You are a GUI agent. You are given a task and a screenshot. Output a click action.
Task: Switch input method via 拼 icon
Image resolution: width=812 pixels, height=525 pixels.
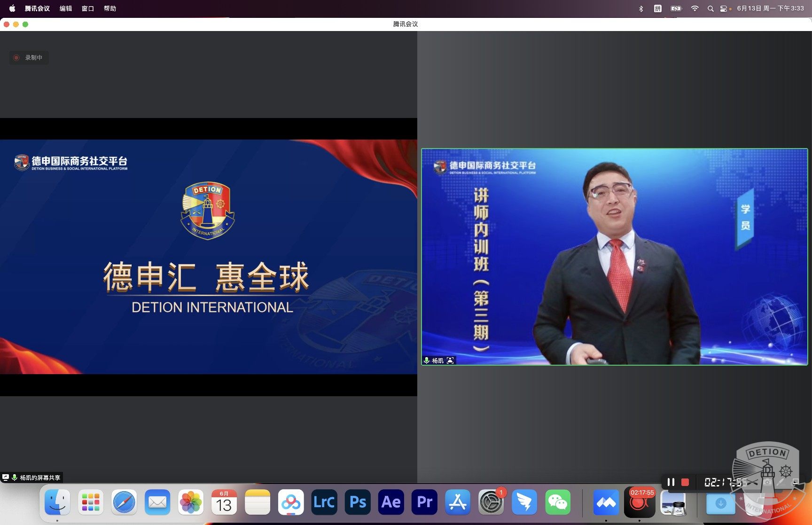[x=657, y=8]
